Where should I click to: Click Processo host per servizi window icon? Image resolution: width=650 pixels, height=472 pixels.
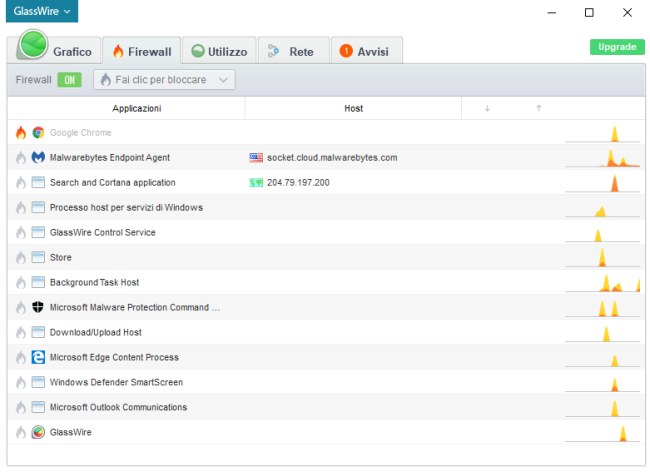point(38,207)
